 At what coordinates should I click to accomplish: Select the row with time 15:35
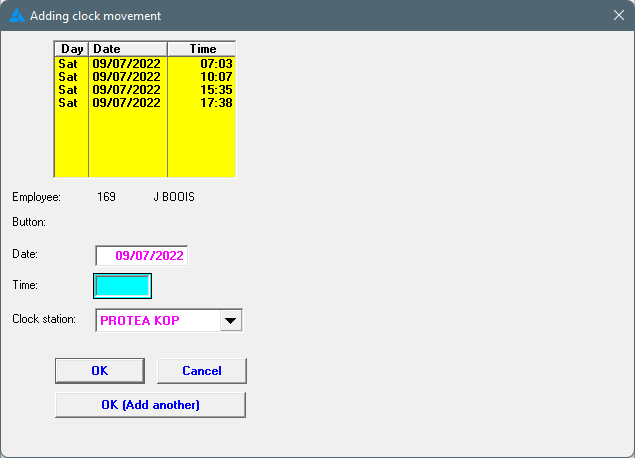click(x=145, y=89)
